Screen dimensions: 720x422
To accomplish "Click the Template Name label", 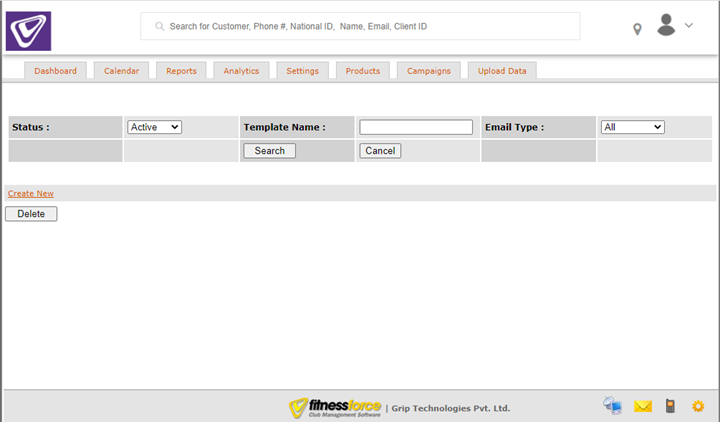I will (x=284, y=127).
